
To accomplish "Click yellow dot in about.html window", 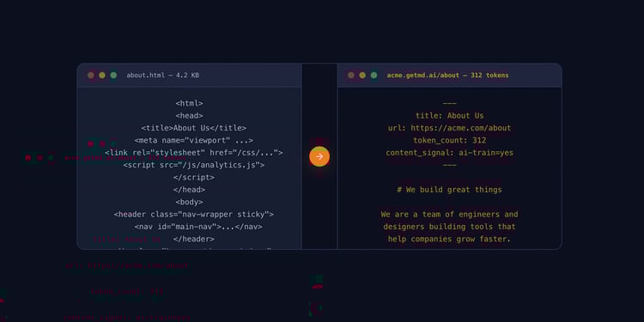I will 102,76.
